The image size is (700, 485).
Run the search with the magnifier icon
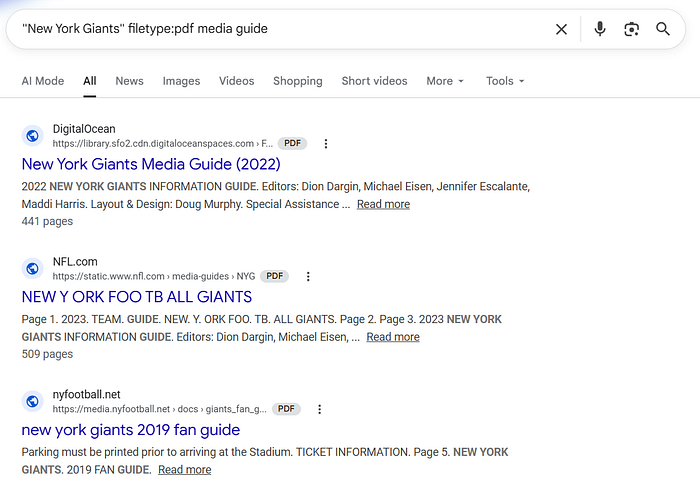(x=662, y=29)
